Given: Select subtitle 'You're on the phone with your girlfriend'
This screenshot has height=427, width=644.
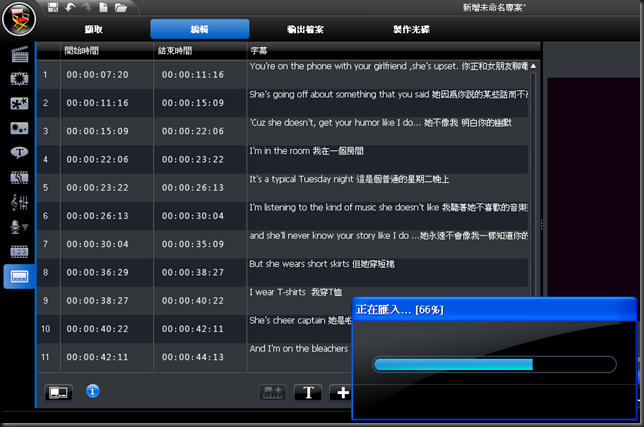Looking at the screenshot, I should (x=389, y=66).
